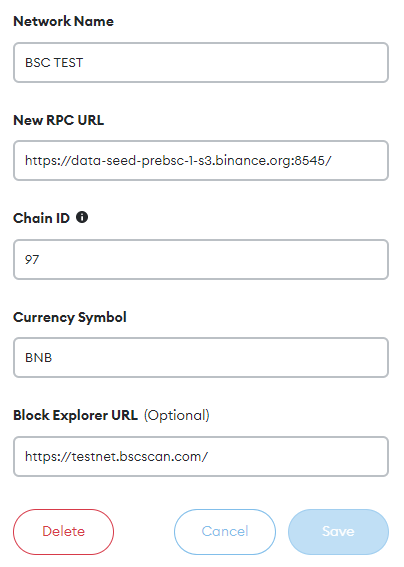Cancel the network changes
The height and width of the screenshot is (567, 404).
pos(225,532)
